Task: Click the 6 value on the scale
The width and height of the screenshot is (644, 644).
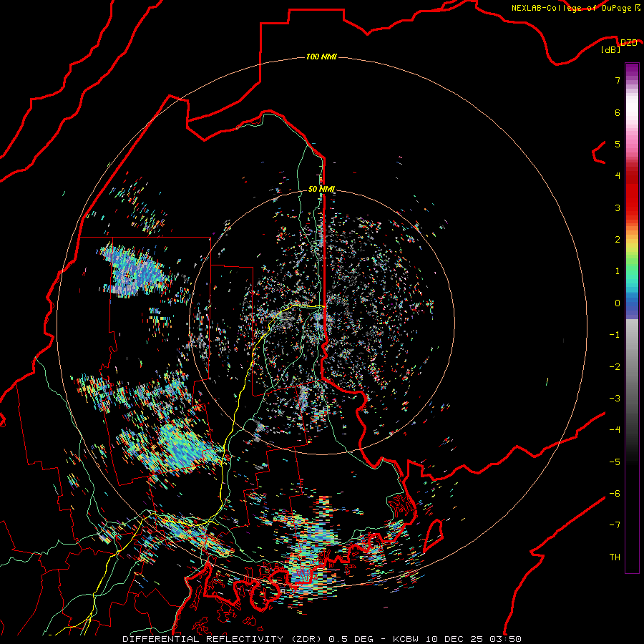Action: [x=618, y=112]
